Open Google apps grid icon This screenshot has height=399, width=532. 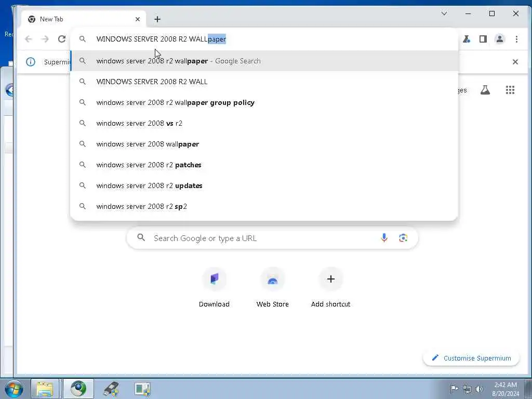point(510,90)
